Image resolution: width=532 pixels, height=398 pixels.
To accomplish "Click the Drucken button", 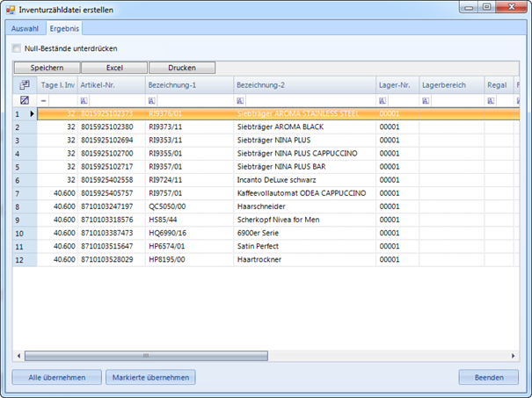I will (182, 68).
